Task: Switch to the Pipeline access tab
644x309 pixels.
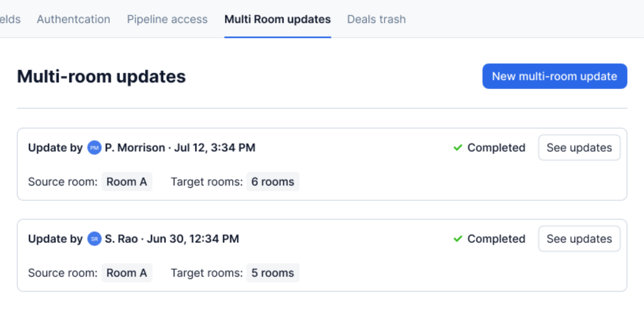Action: (x=167, y=19)
